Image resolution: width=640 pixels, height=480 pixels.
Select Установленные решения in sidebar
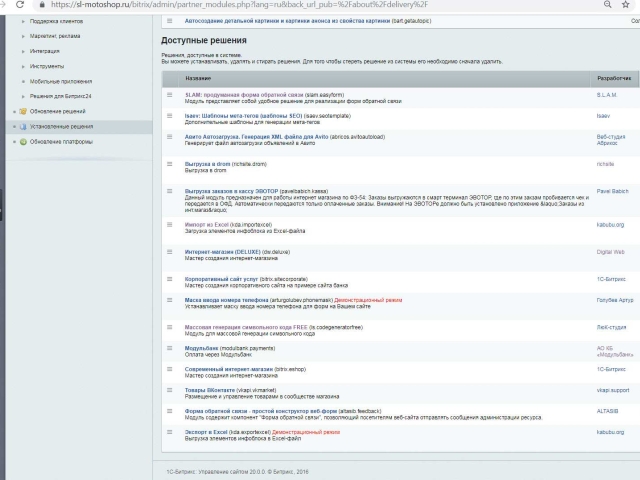click(62, 127)
